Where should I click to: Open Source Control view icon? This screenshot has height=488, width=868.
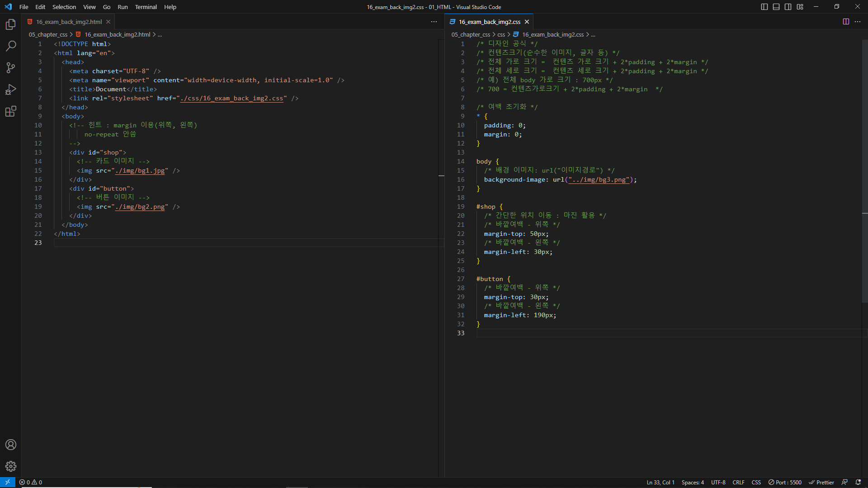point(11,68)
